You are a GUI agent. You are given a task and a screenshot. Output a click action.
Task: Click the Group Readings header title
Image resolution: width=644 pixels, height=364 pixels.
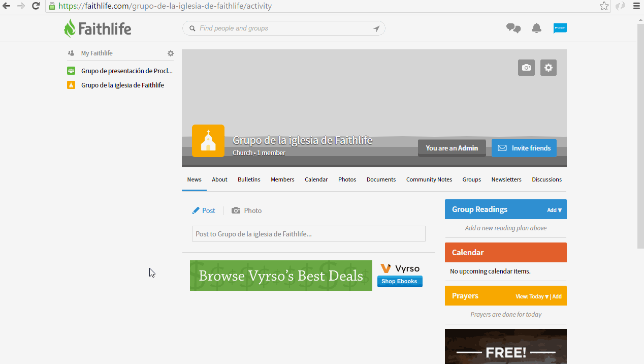(x=479, y=209)
